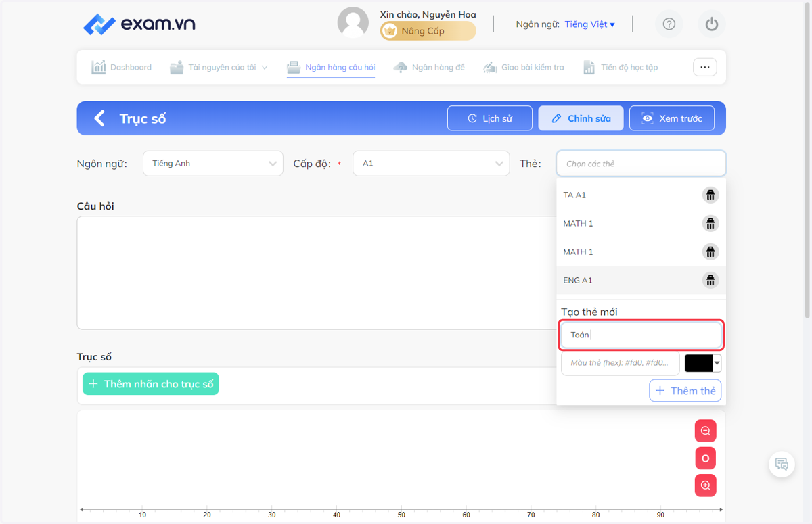
Task: Delete the TA A1 tag
Action: pyautogui.click(x=710, y=195)
